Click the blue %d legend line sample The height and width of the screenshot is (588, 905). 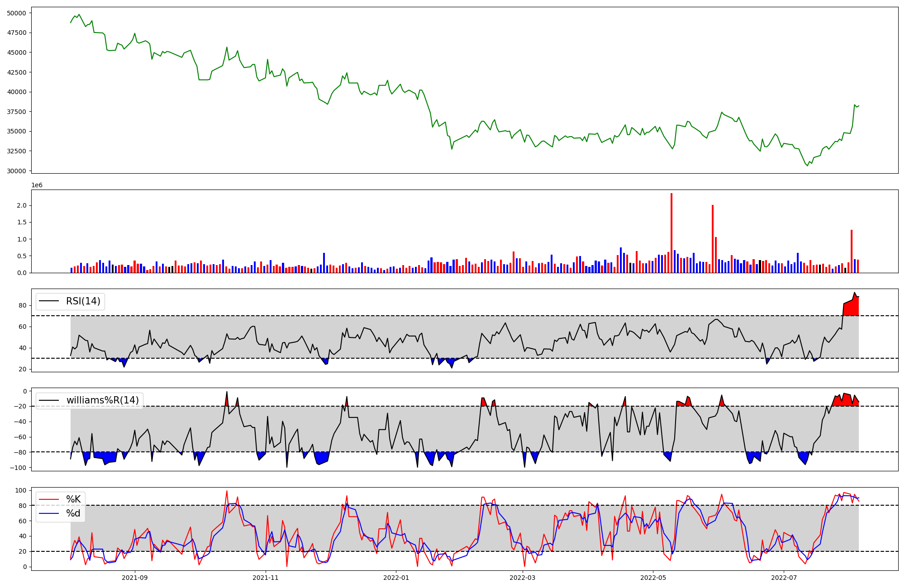pos(49,513)
